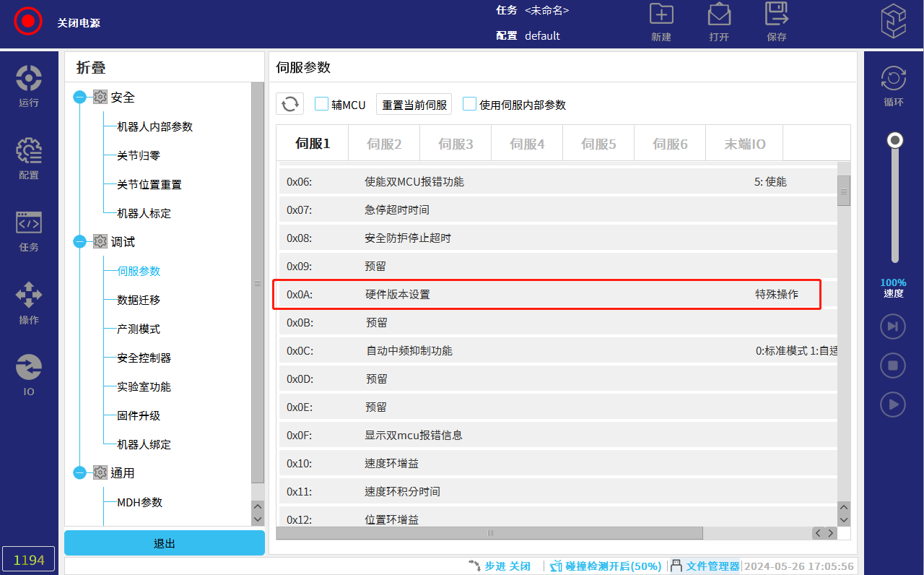Open the Operation (操作) arrows icon
The width and height of the screenshot is (924, 575).
click(x=29, y=295)
